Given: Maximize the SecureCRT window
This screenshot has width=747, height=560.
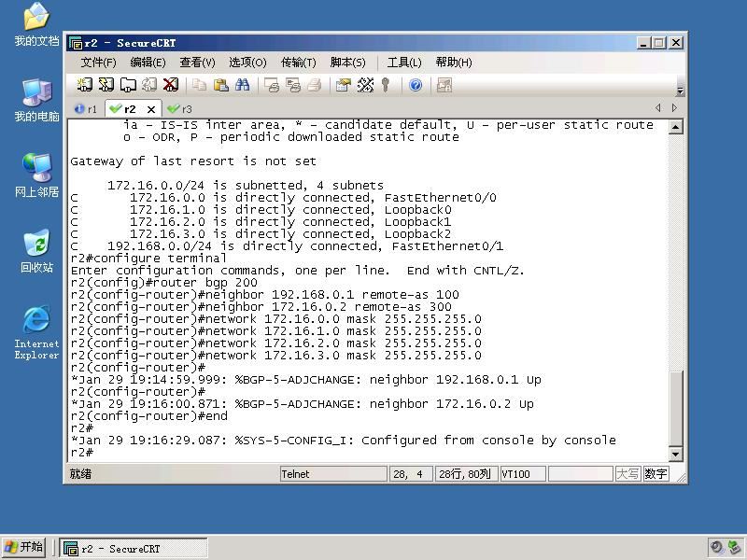Looking at the screenshot, I should tap(659, 43).
